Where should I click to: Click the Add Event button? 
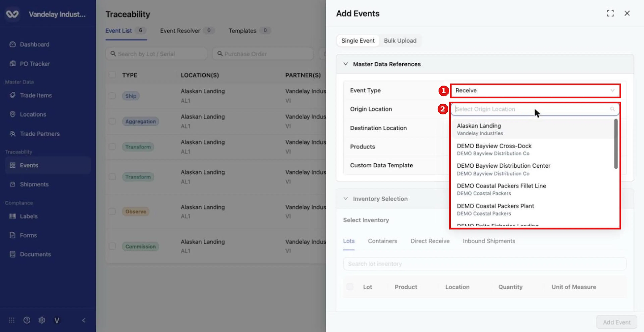pos(616,322)
